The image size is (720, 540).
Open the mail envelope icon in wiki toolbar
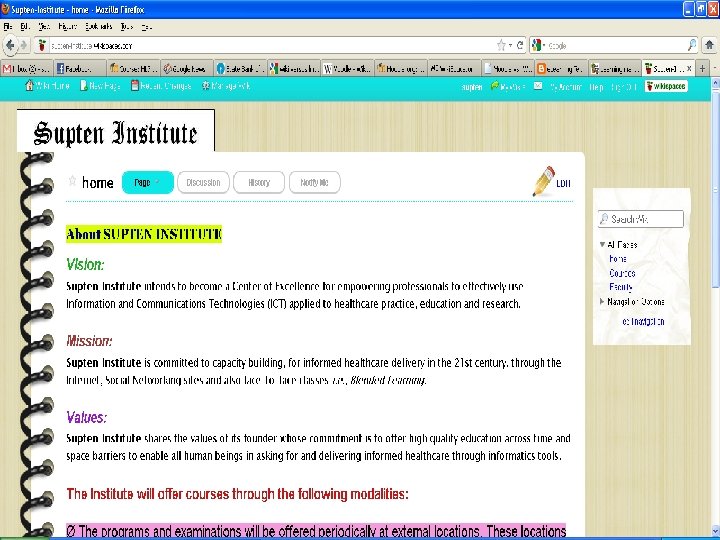point(538,86)
